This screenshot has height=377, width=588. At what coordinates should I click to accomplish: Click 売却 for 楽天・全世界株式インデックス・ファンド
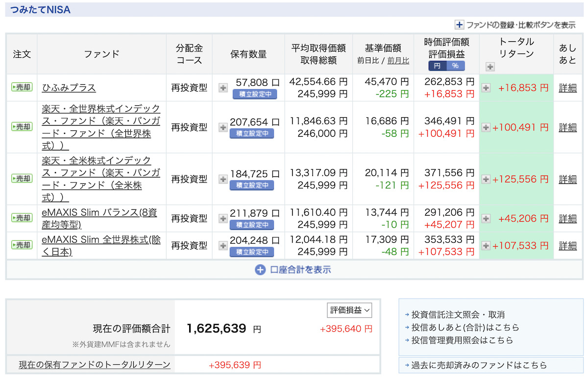pos(22,126)
